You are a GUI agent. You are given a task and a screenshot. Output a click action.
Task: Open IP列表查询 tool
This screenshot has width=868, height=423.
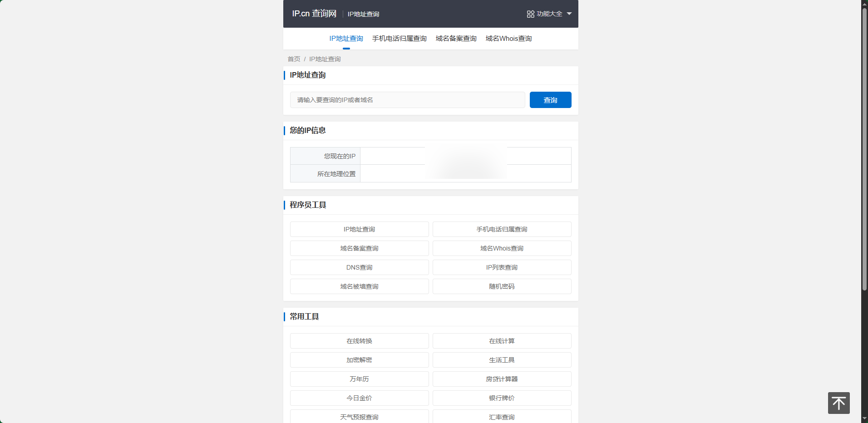pyautogui.click(x=502, y=267)
